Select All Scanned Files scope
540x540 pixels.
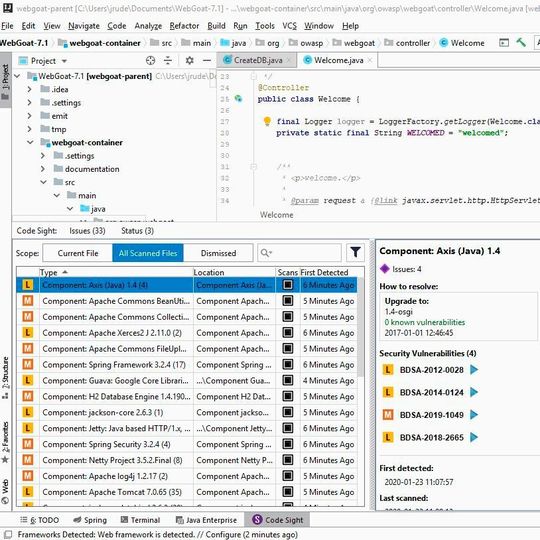[x=148, y=253]
